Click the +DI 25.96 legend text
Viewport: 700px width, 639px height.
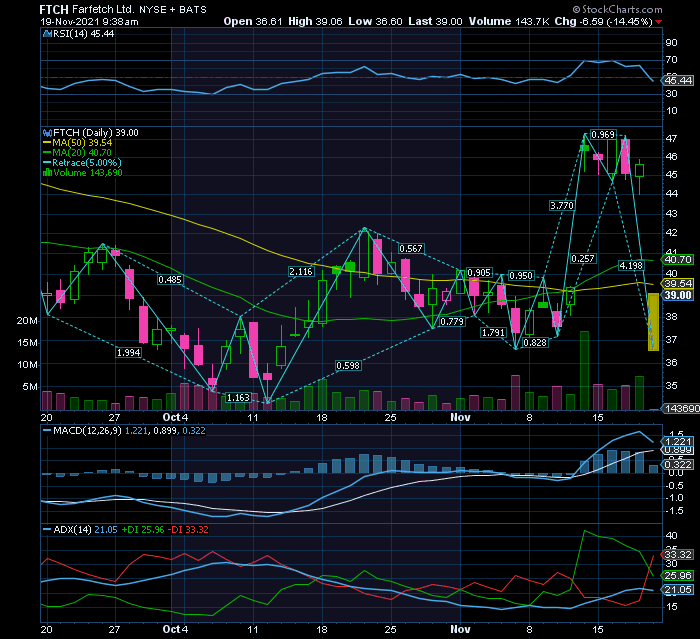(x=143, y=530)
